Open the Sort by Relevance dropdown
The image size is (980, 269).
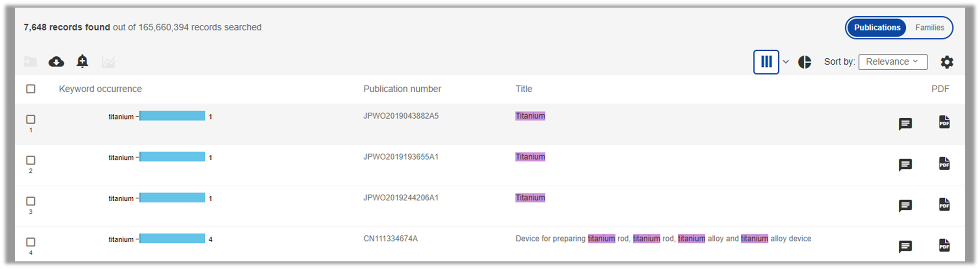[893, 62]
